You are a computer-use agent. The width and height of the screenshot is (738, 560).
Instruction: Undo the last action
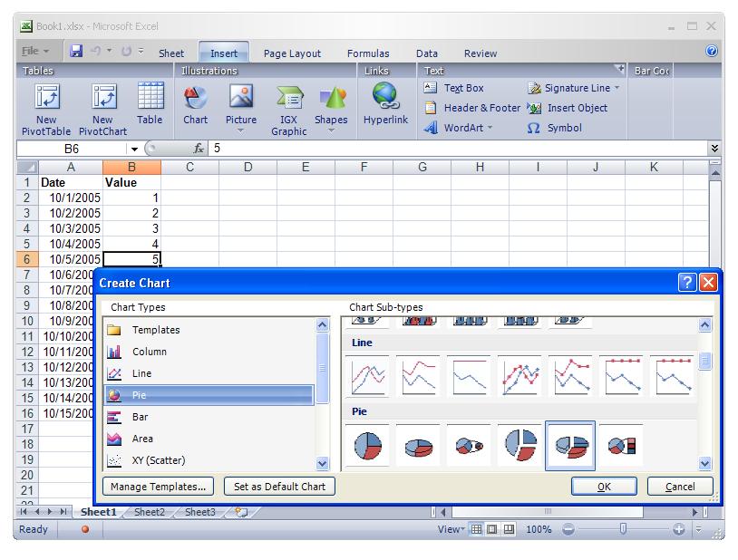(96, 51)
